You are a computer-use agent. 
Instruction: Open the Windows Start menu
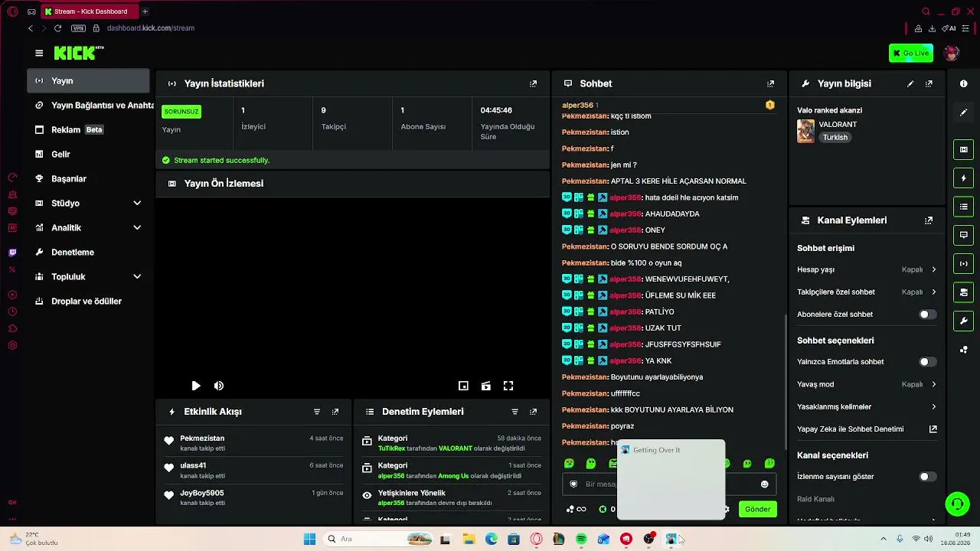[309, 540]
